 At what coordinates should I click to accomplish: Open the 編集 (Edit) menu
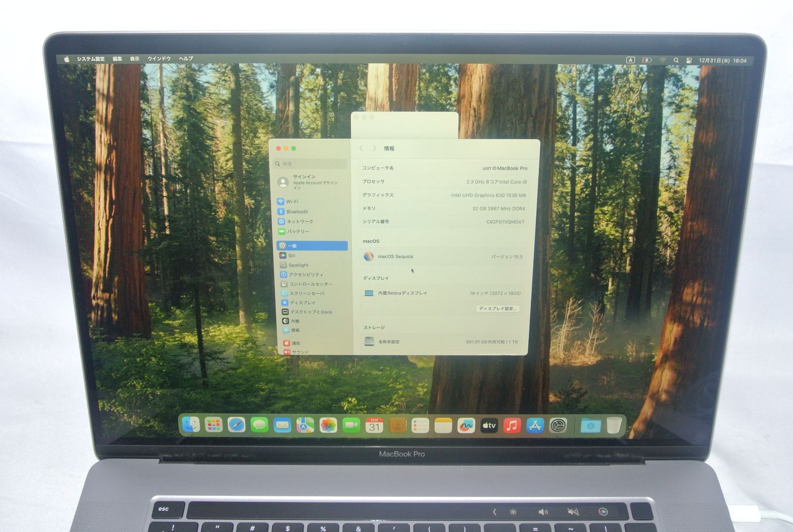117,58
